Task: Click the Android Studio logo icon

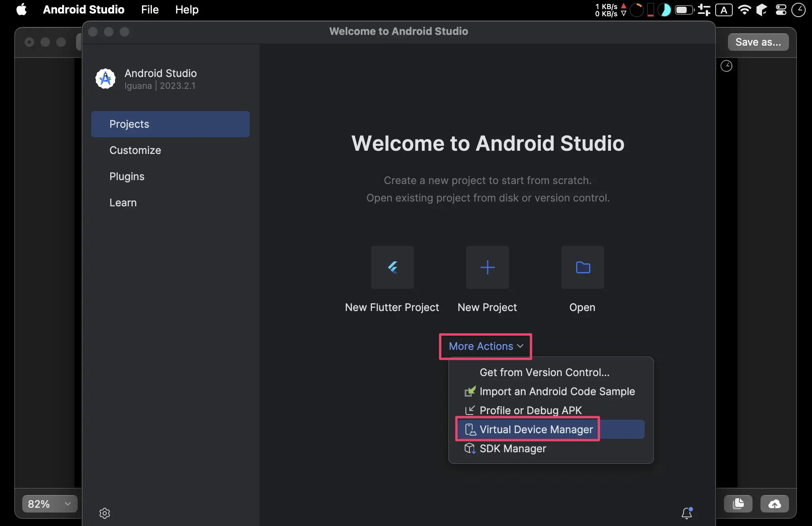Action: (105, 79)
